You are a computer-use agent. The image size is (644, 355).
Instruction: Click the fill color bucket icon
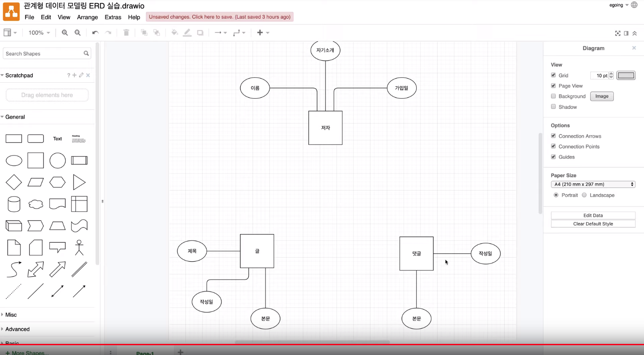[174, 33]
